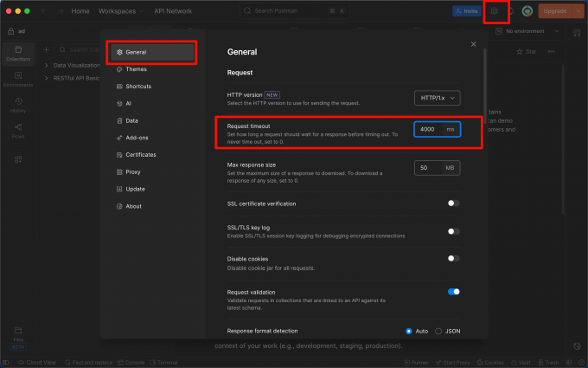Open the Trash
The height and width of the screenshot is (368, 588).
[548, 362]
